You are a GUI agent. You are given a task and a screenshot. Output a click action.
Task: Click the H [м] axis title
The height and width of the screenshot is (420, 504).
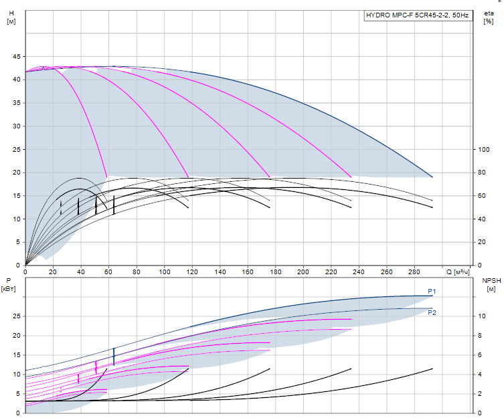pyautogui.click(x=11, y=17)
